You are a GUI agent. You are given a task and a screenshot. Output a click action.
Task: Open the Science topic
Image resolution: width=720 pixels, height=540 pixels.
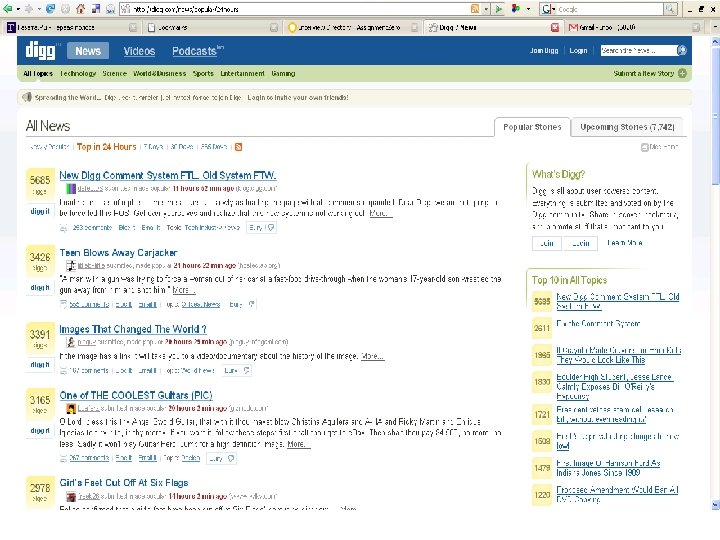[x=114, y=73]
